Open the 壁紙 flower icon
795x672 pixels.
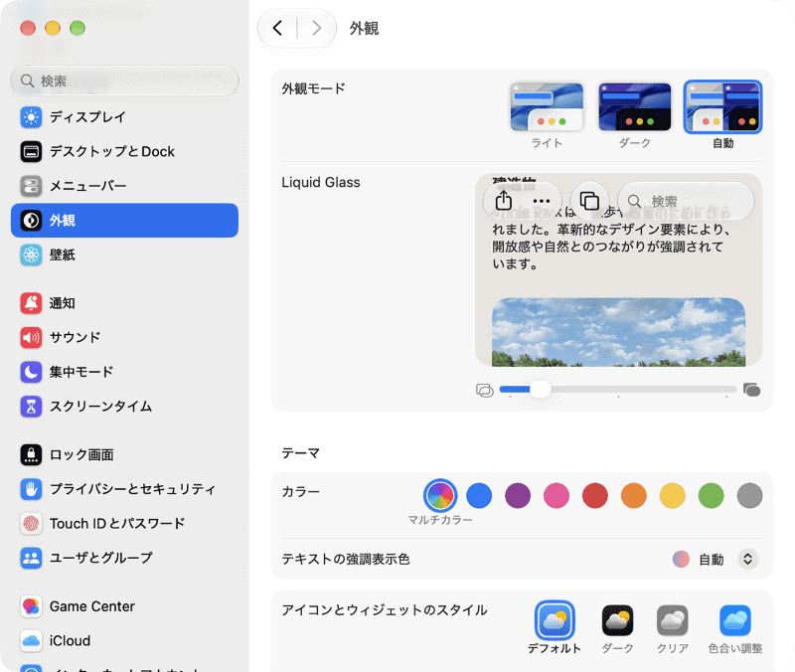coord(31,254)
